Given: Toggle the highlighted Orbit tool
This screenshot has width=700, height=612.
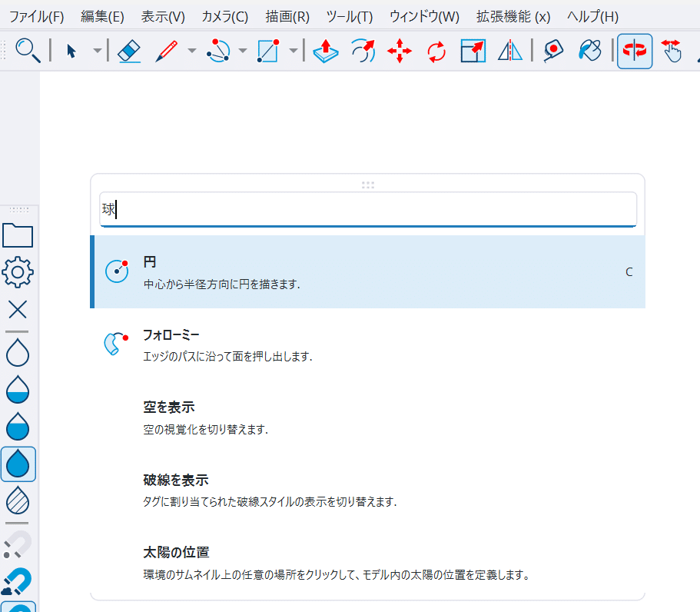Looking at the screenshot, I should [635, 51].
